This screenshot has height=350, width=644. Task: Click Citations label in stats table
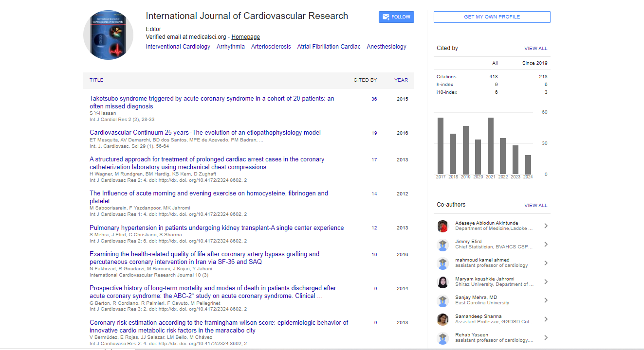tap(446, 77)
